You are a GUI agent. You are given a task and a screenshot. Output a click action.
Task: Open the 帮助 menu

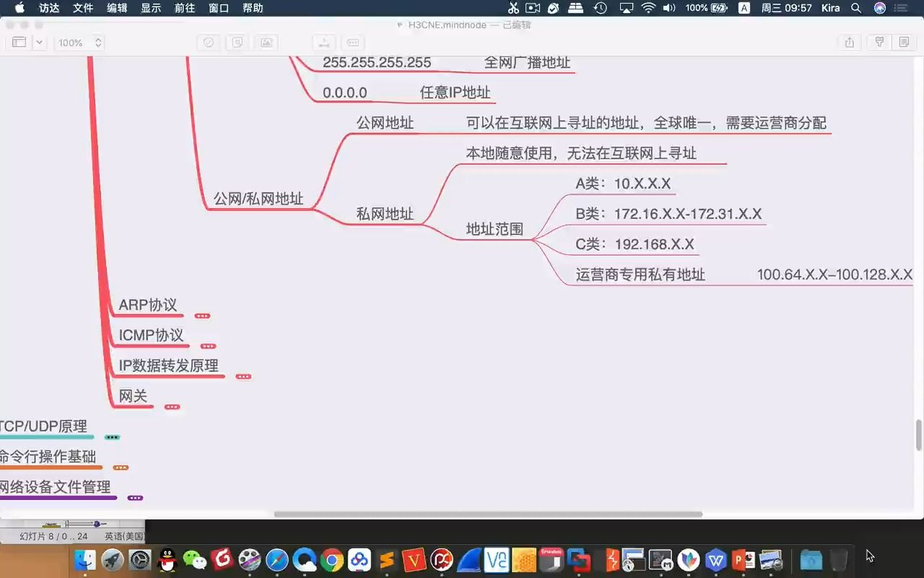coord(253,8)
